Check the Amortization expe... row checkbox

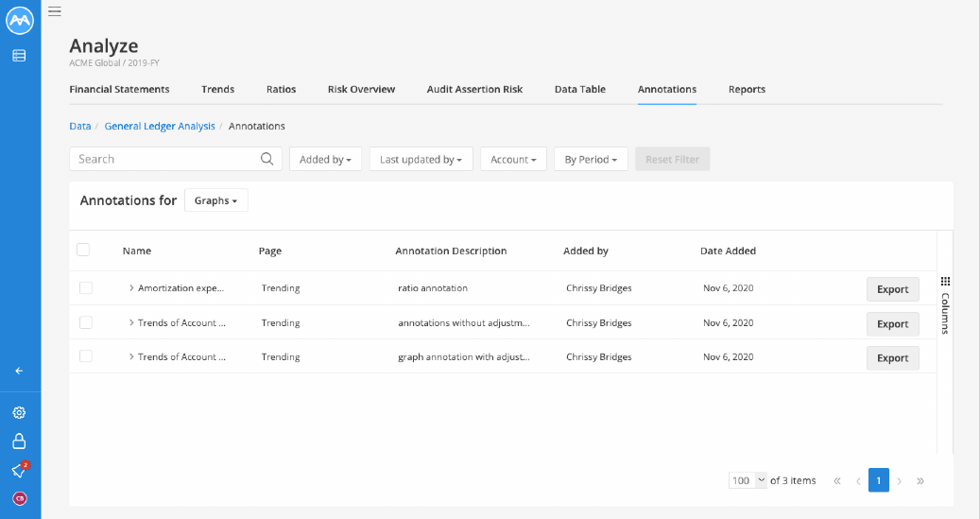86,287
